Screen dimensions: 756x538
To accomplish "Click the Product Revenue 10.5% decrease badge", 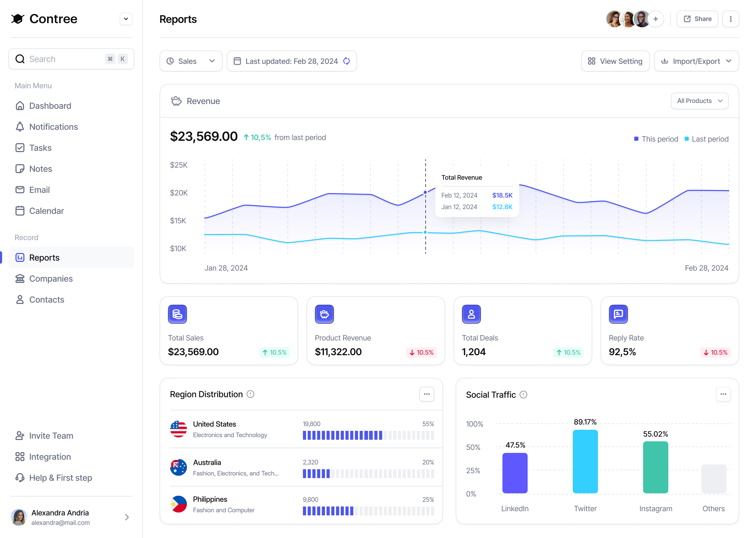I will (x=421, y=352).
